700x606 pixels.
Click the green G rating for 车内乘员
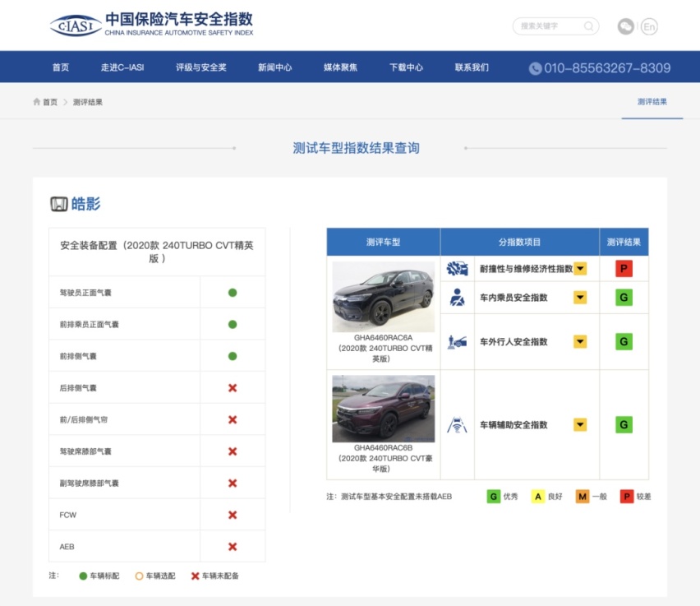point(624,297)
